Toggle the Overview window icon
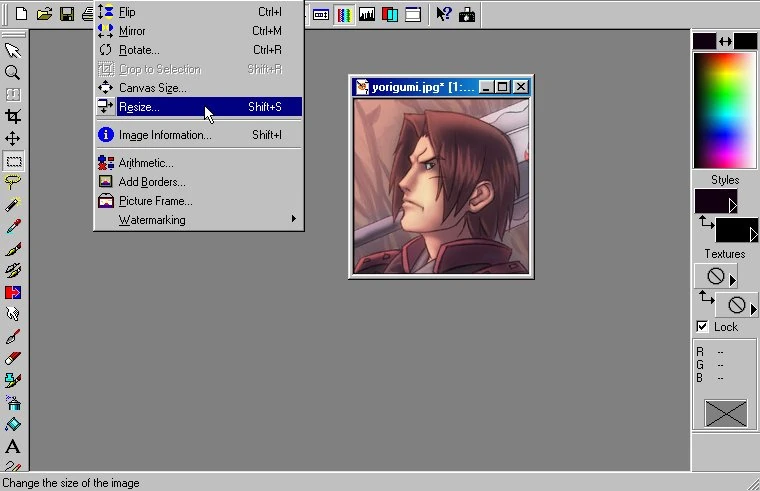 pyautogui.click(x=412, y=15)
